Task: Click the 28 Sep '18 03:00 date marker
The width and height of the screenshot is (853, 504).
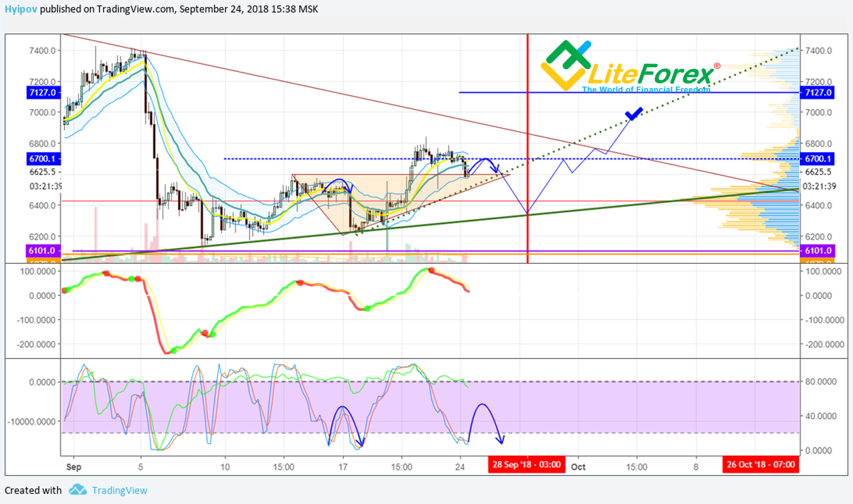Action: coord(526,465)
